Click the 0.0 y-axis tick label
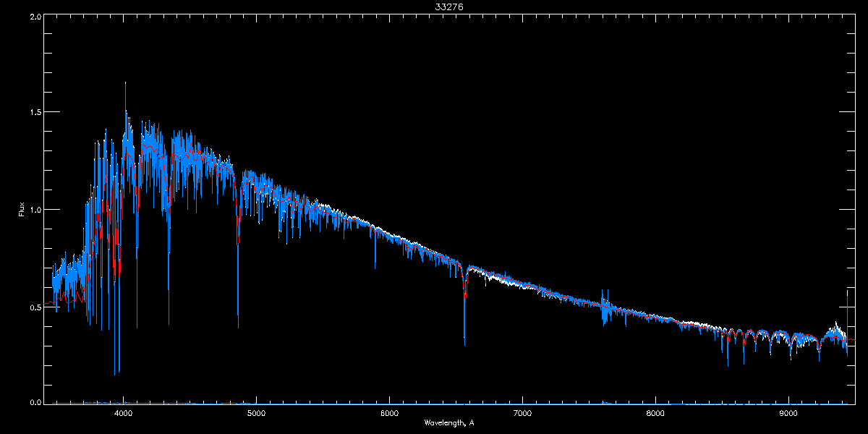The width and height of the screenshot is (868, 434). [x=35, y=402]
